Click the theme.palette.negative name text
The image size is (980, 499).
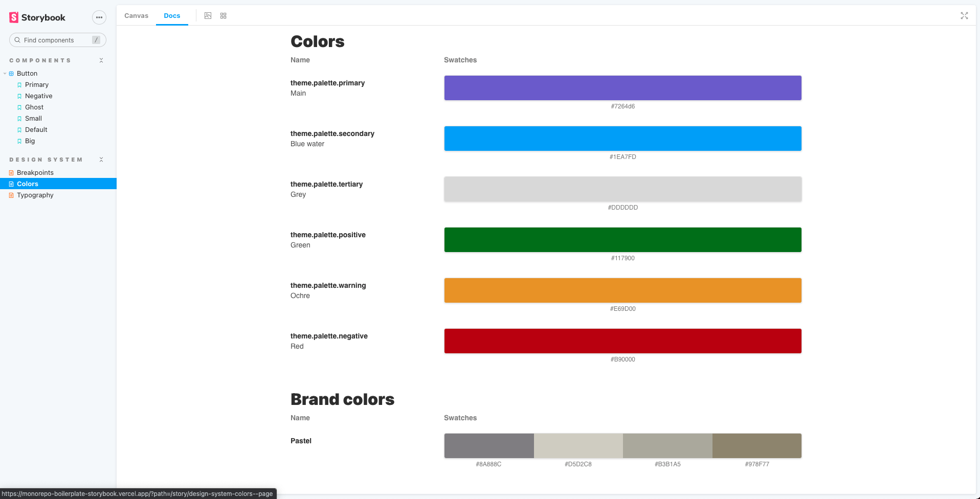329,336
